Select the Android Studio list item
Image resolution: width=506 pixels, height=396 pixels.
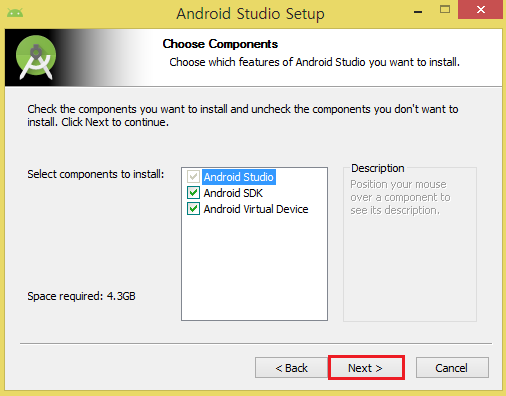[x=239, y=177]
